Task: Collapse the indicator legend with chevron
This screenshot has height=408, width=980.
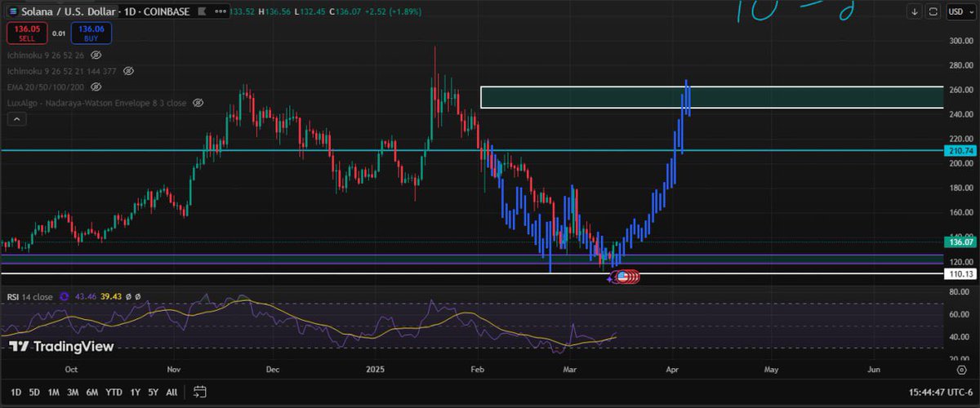Action: point(16,119)
